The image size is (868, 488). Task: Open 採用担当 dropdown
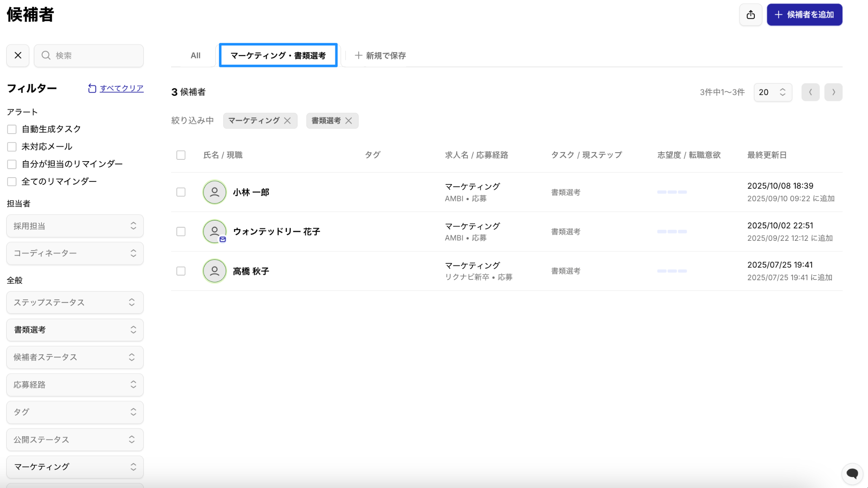[x=75, y=226]
